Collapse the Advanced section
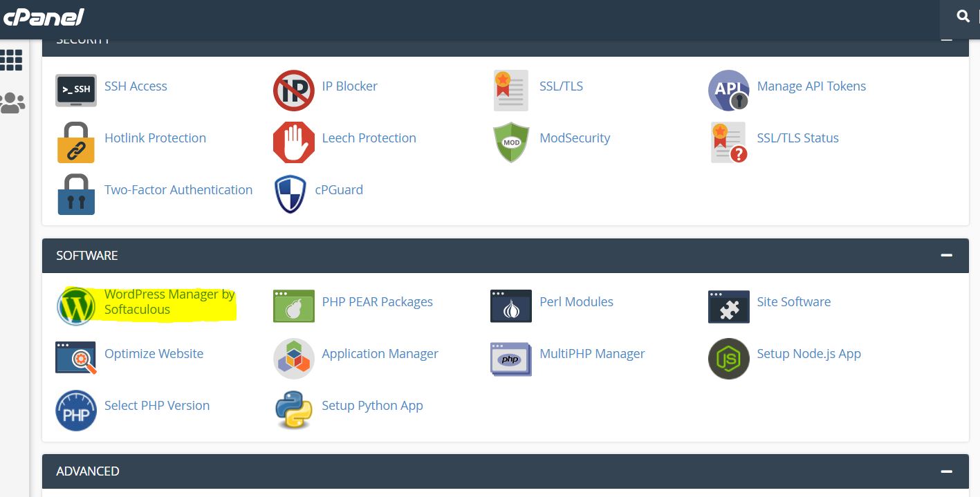The height and width of the screenshot is (497, 980). (947, 471)
